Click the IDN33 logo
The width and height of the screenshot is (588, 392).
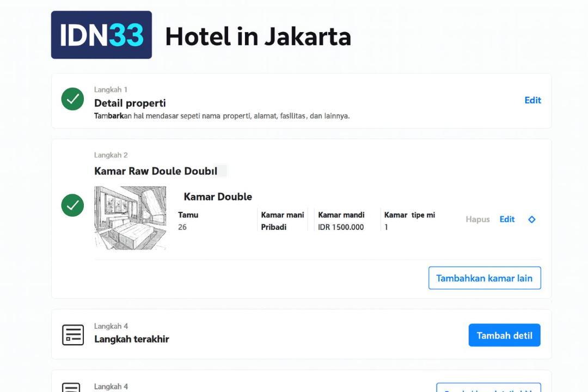(x=101, y=35)
